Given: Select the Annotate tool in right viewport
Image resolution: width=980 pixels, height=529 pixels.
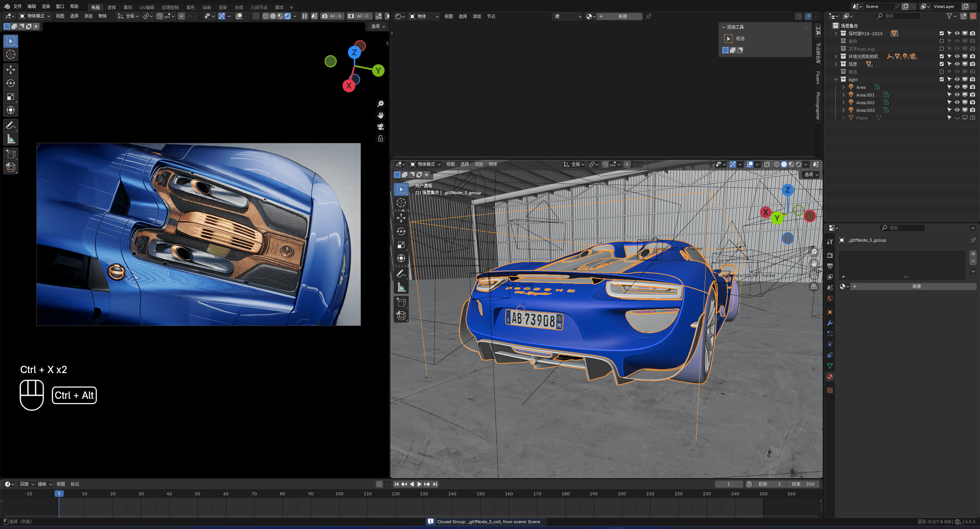Looking at the screenshot, I should [401, 274].
